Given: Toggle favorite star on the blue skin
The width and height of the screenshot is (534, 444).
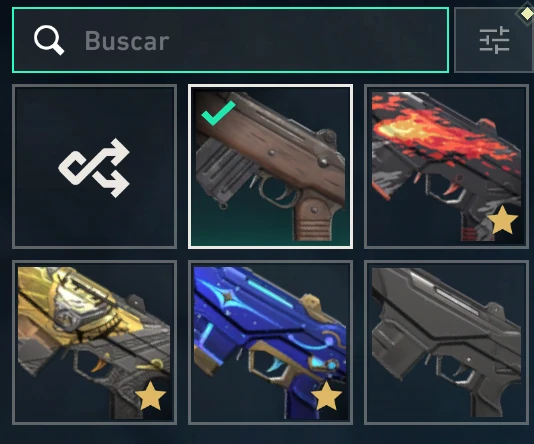Looking at the screenshot, I should pos(326,396).
